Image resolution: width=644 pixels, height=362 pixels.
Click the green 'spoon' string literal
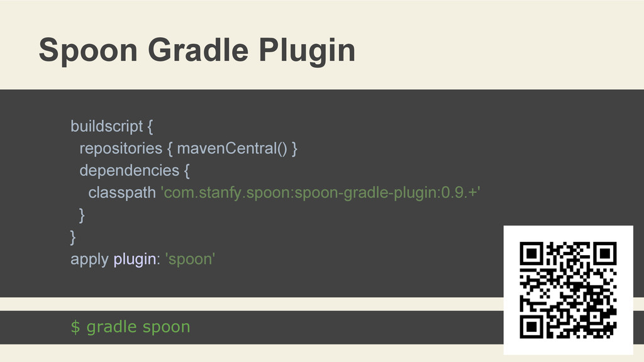[x=189, y=258]
